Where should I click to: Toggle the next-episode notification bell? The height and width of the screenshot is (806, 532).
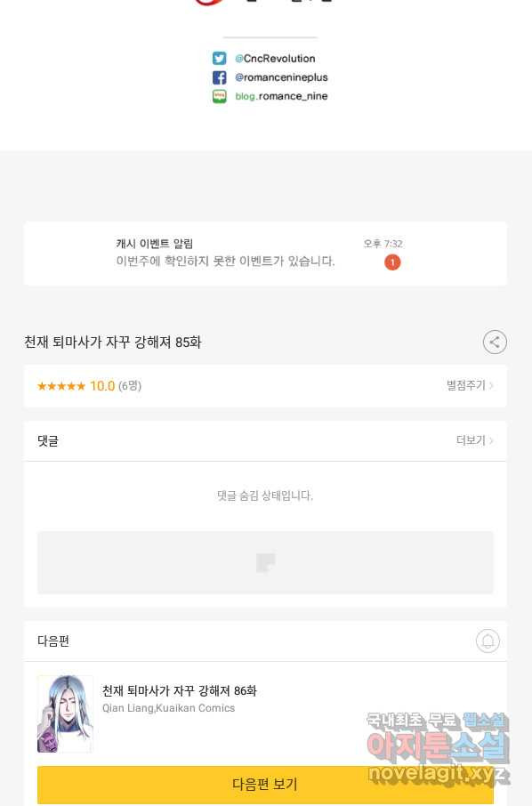coord(488,641)
